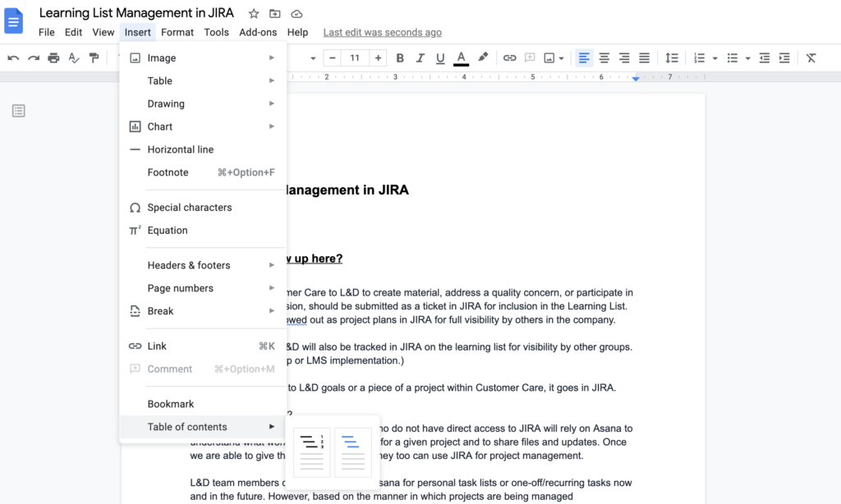Open text color picker

coord(461,58)
